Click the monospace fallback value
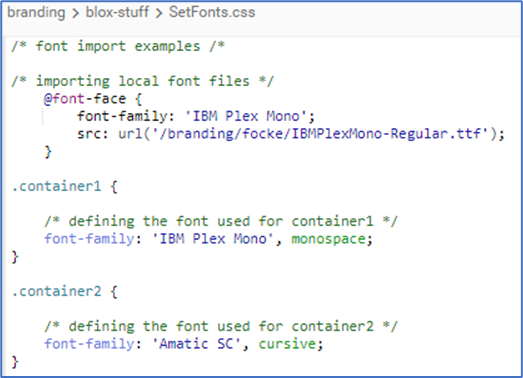The image size is (523, 378). pyautogui.click(x=329, y=239)
